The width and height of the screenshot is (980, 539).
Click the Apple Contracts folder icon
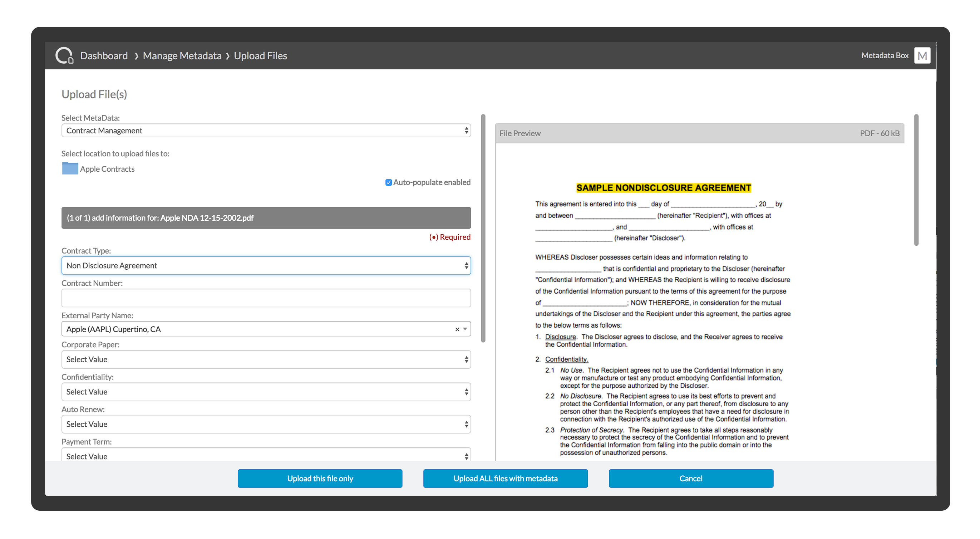[70, 168]
